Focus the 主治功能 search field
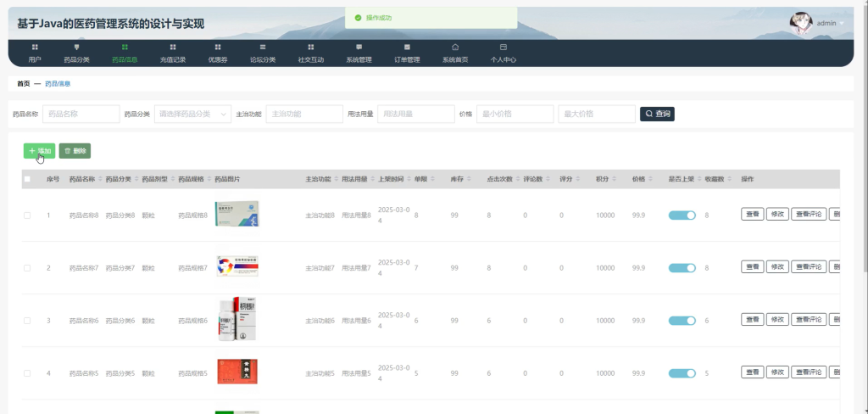 click(304, 114)
